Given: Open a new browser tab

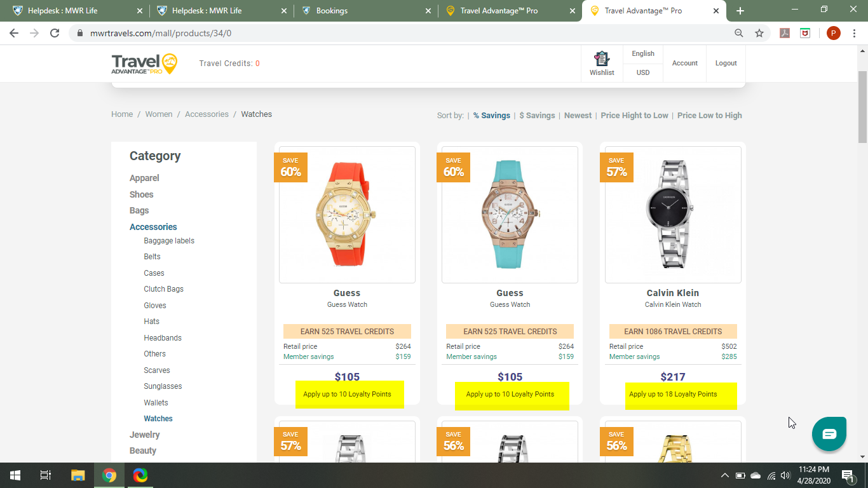Looking at the screenshot, I should [x=740, y=11].
